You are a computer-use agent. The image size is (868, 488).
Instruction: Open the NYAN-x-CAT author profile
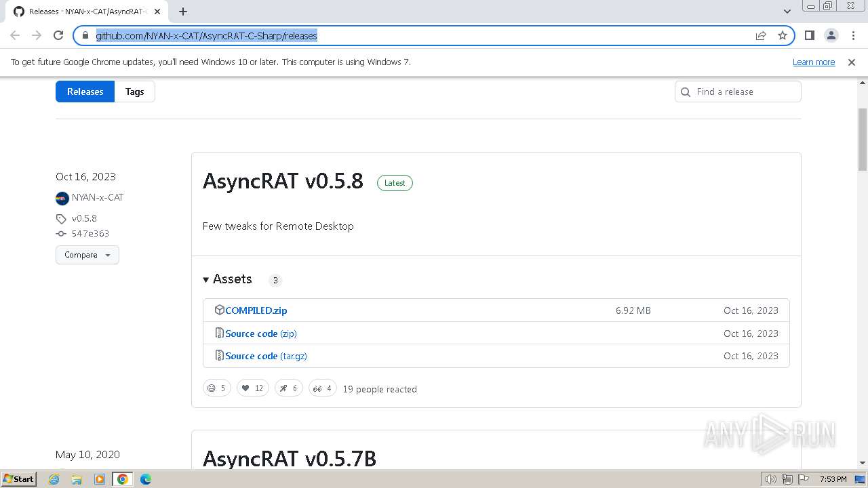[x=98, y=197]
